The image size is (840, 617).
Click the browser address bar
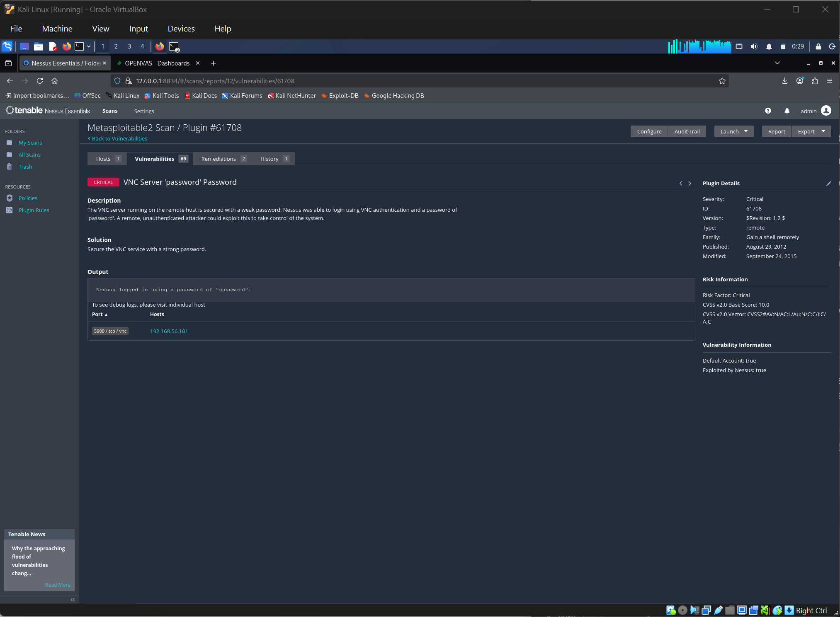[x=420, y=81]
